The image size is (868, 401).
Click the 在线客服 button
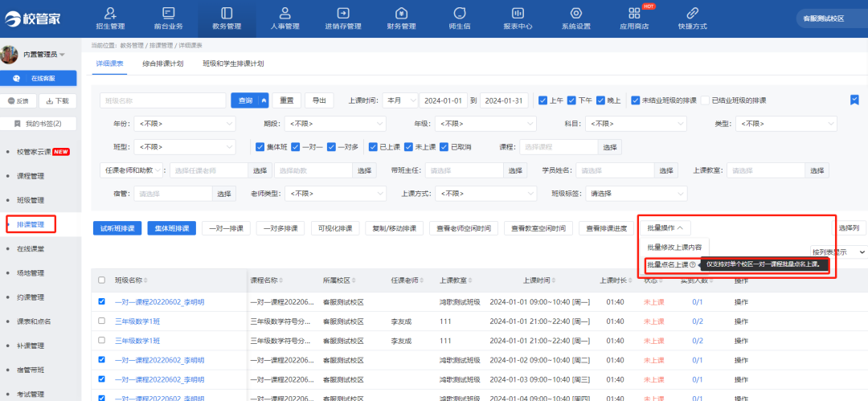(x=39, y=78)
